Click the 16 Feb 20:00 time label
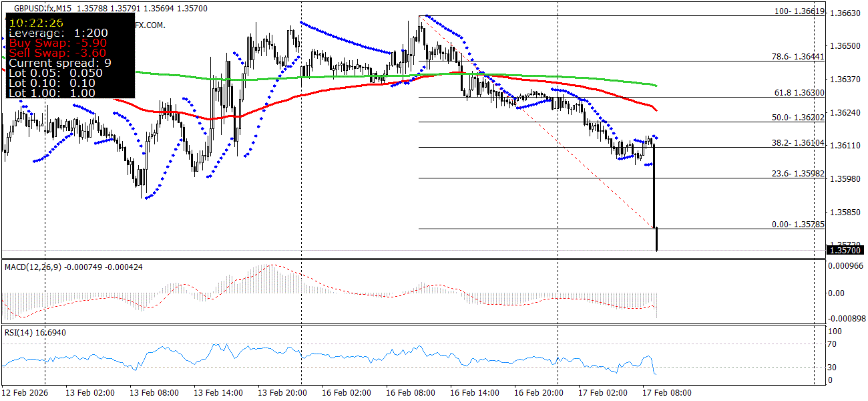The width and height of the screenshot is (868, 401). click(540, 392)
